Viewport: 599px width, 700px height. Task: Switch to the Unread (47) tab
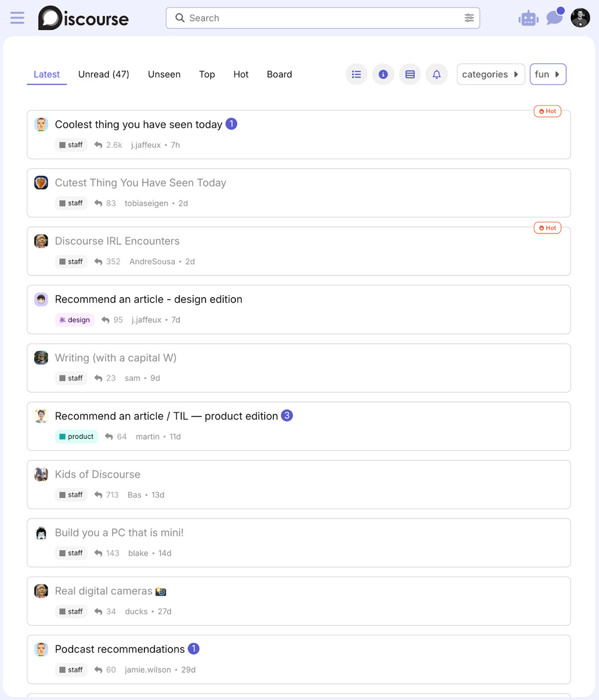click(104, 74)
